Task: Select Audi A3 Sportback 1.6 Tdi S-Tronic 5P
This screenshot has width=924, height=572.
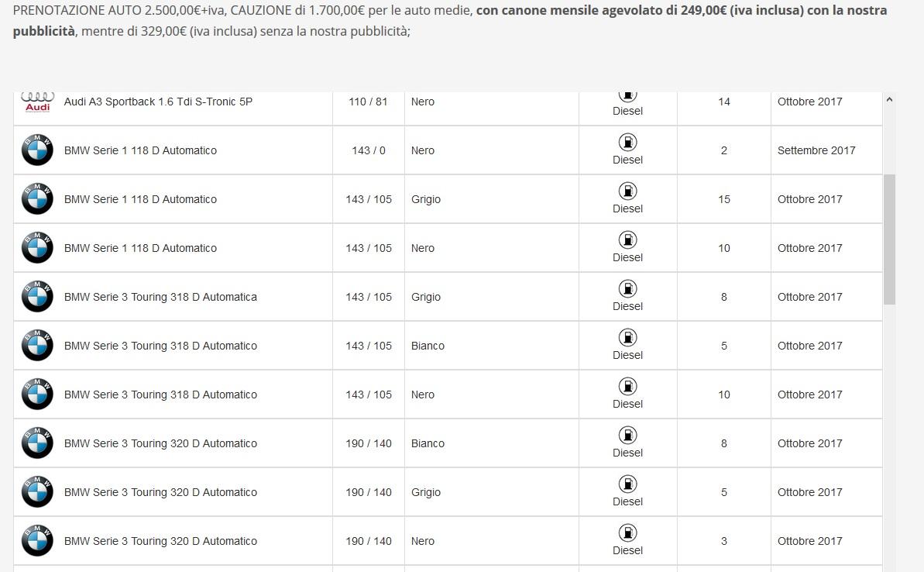Action: (158, 102)
